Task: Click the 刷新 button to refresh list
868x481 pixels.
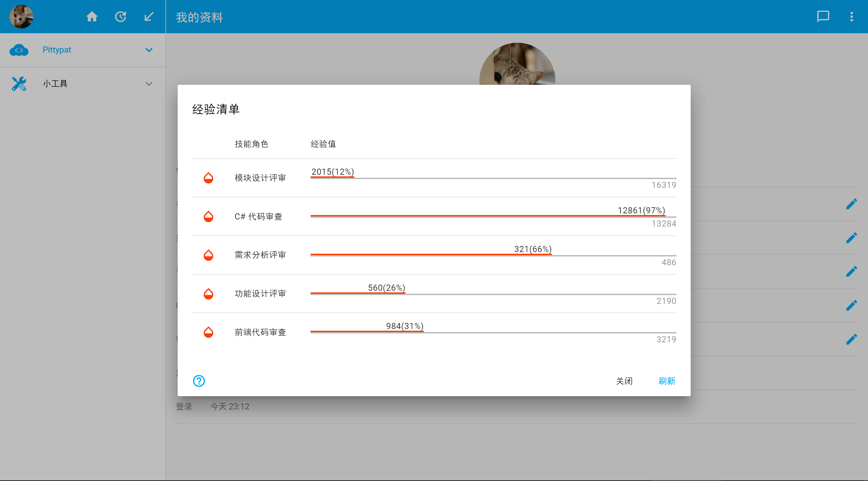Action: tap(667, 381)
